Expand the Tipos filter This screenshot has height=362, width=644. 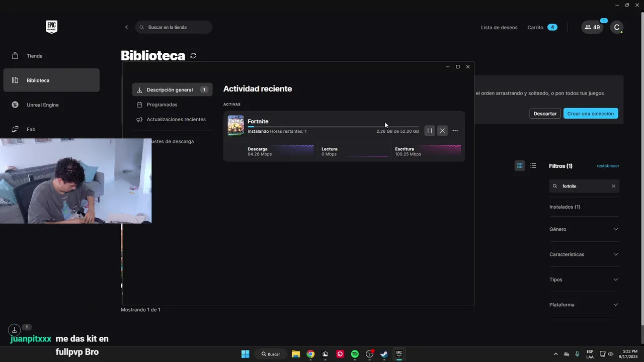point(584,280)
